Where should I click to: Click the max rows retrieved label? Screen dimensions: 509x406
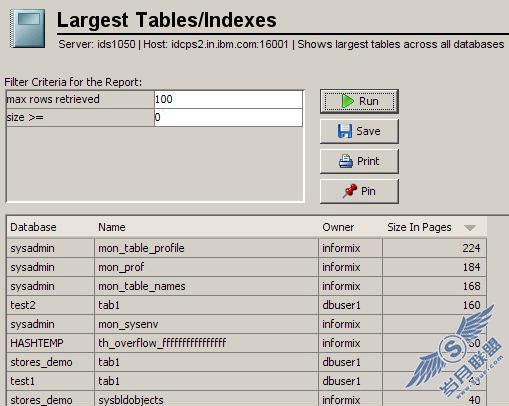[x=53, y=99]
